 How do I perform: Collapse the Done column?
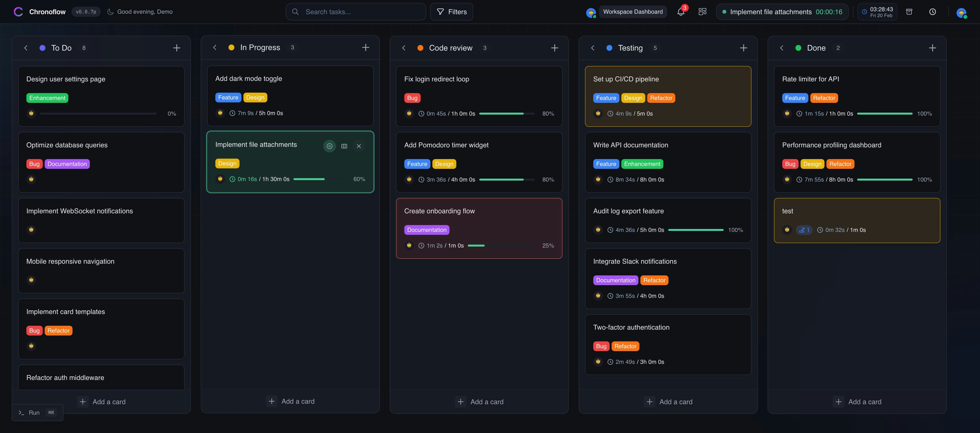click(x=782, y=48)
